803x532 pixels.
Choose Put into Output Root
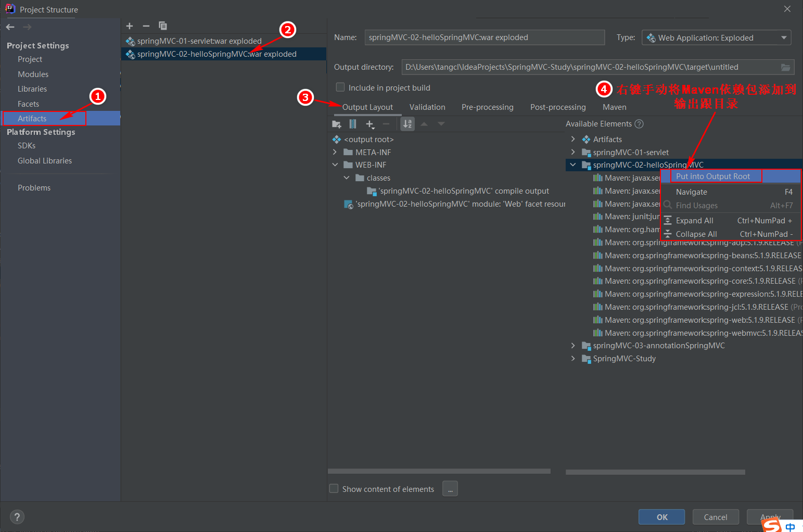click(731, 176)
